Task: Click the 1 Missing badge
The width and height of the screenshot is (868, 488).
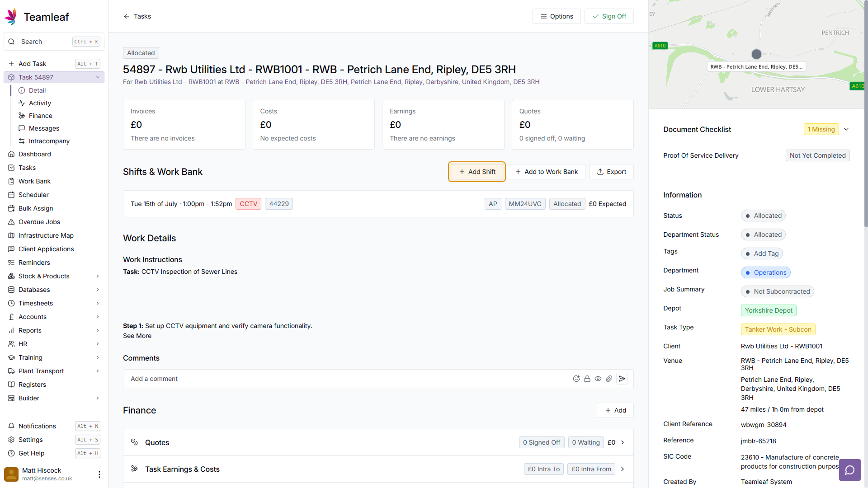Action: (x=821, y=129)
